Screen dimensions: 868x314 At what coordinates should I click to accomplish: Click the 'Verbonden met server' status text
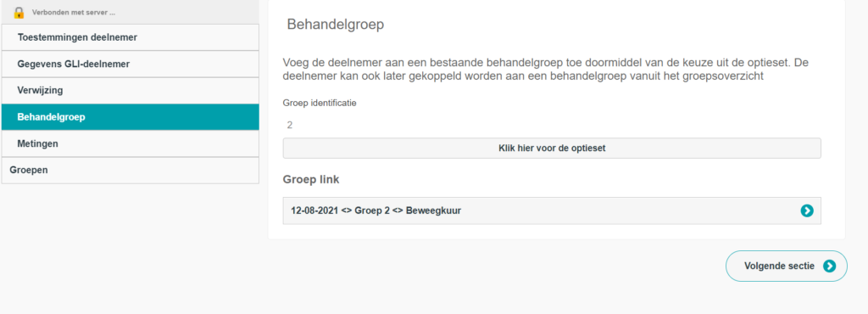point(74,12)
